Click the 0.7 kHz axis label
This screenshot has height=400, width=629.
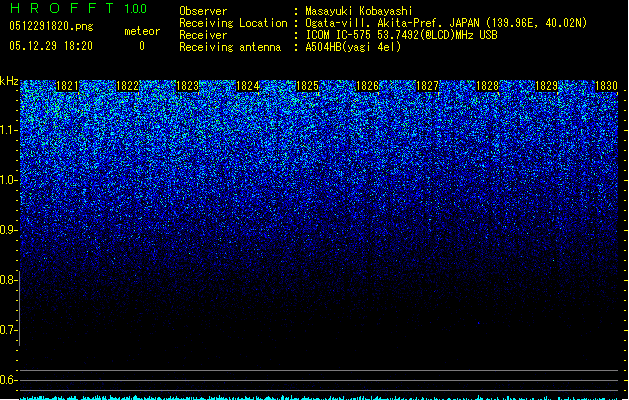(9, 330)
